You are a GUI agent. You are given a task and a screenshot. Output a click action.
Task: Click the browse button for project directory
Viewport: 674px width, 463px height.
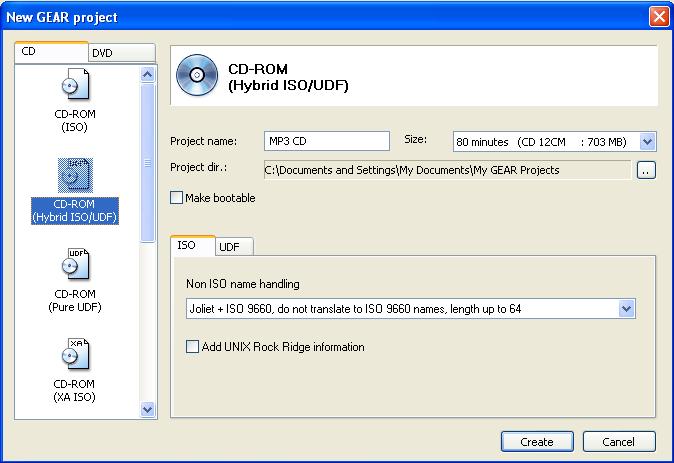point(646,170)
